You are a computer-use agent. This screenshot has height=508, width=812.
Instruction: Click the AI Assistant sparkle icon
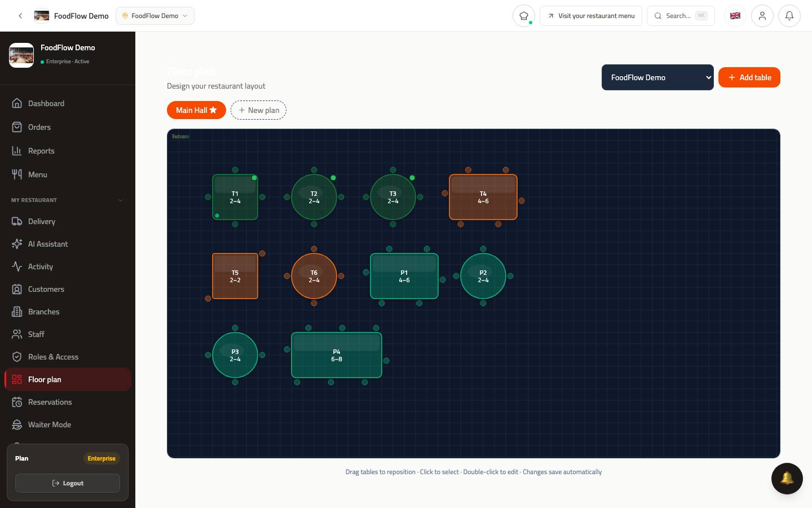(17, 244)
